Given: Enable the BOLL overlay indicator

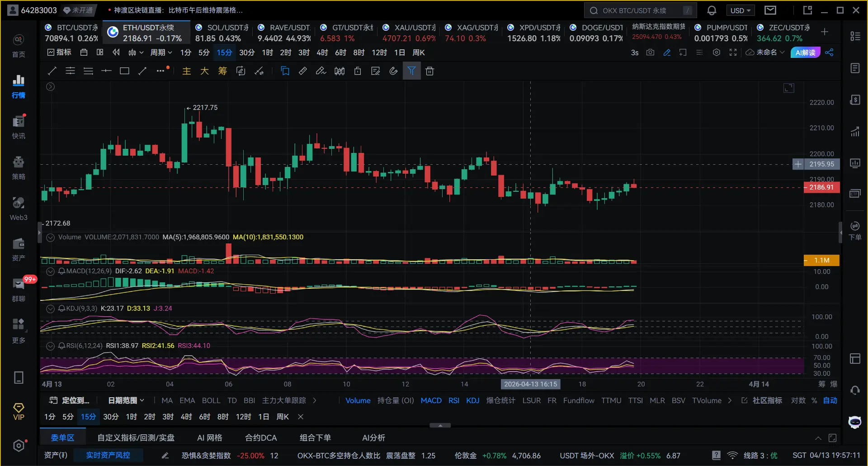Looking at the screenshot, I should click(x=211, y=400).
